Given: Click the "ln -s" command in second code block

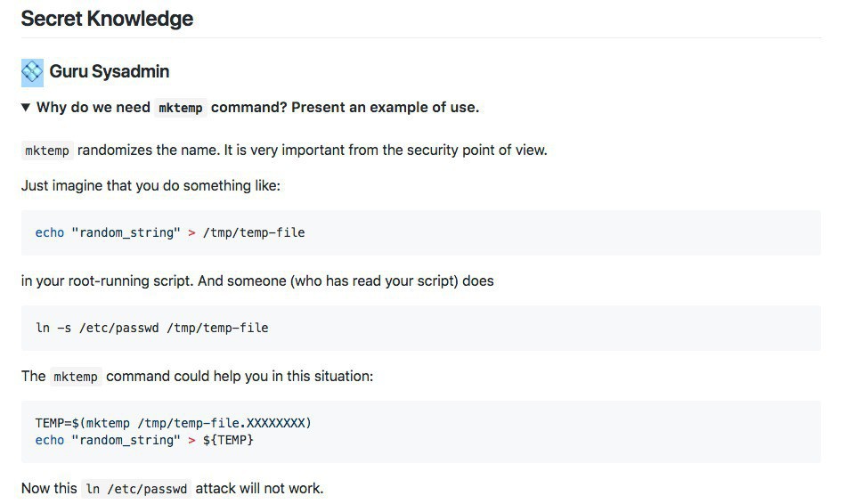Looking at the screenshot, I should point(53,328).
